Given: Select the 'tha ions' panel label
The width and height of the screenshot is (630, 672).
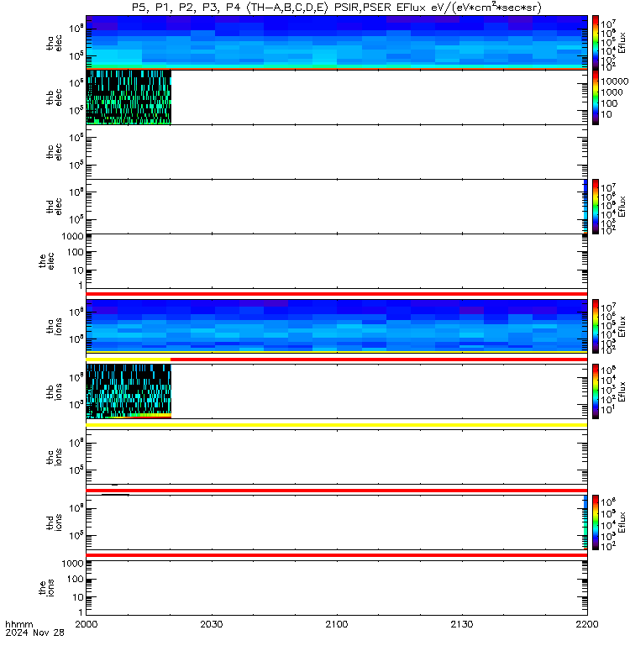Looking at the screenshot, I should point(55,327).
